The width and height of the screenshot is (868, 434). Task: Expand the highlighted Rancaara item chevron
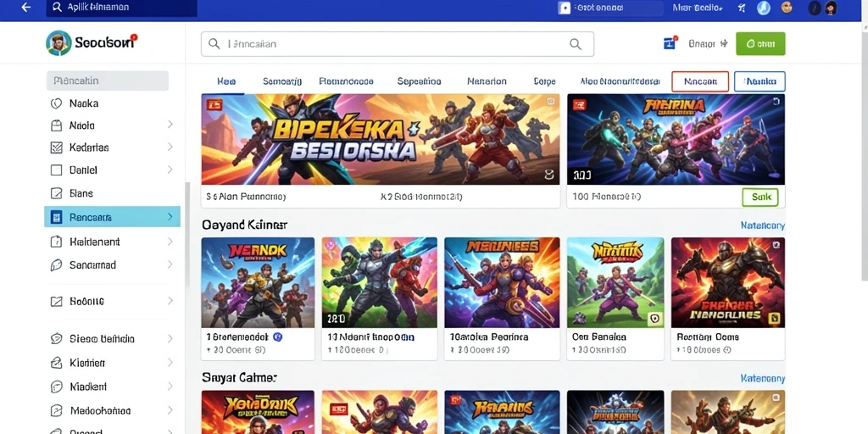pos(170,217)
